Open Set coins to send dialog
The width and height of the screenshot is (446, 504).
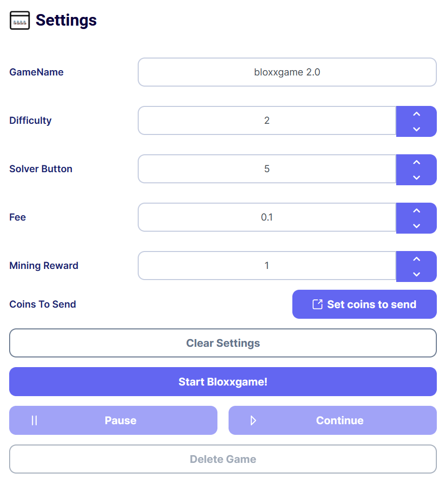point(364,304)
